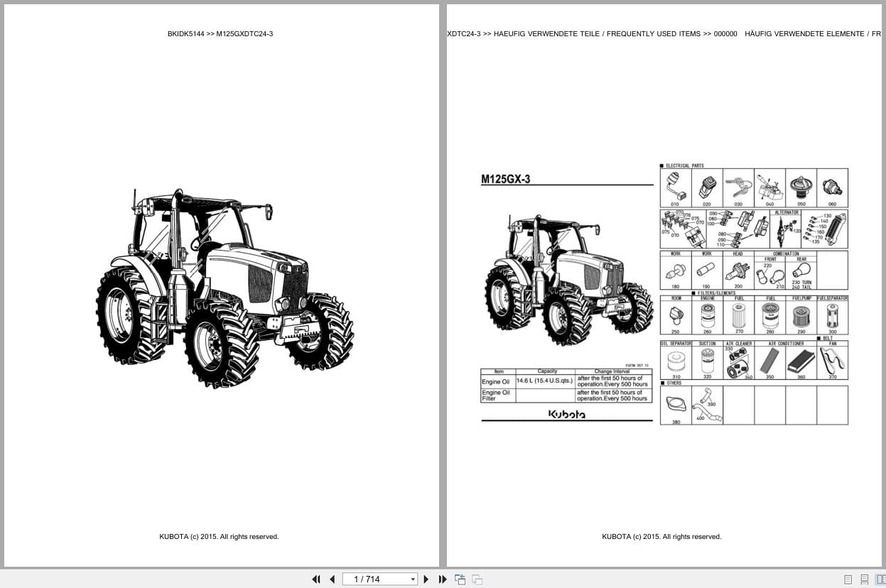
Task: Go to the next page
Action: point(426,579)
